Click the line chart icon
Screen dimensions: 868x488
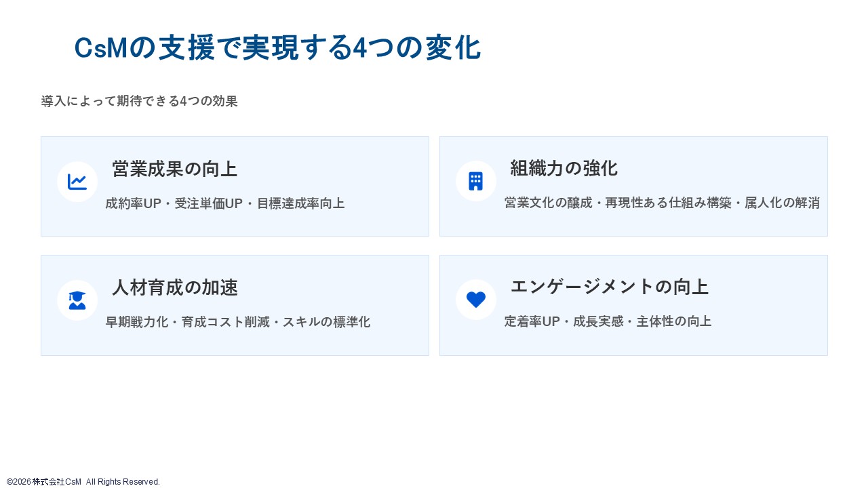tap(77, 182)
